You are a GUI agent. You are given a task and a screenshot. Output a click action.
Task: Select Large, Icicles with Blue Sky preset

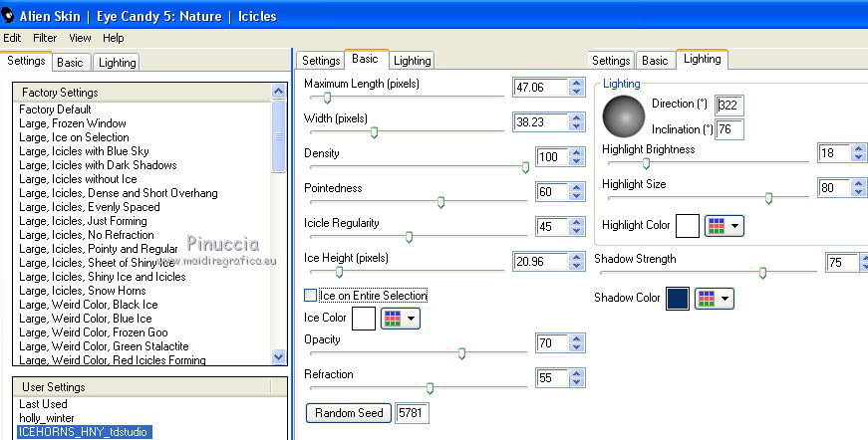point(84,151)
